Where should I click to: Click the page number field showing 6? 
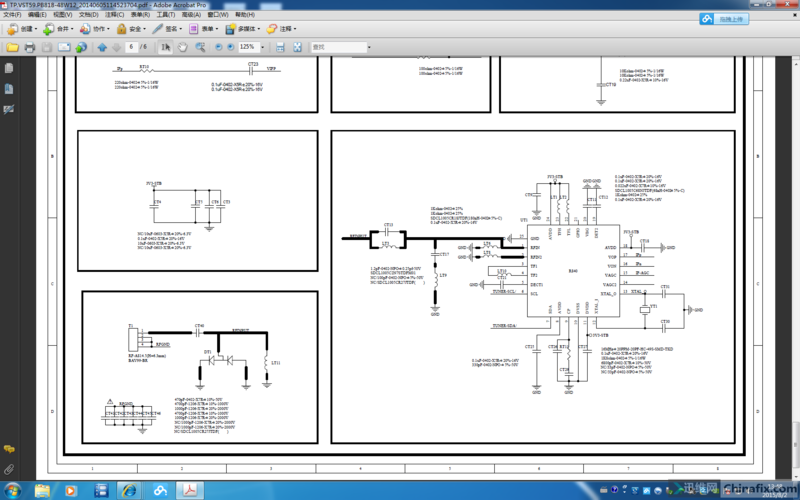(x=131, y=47)
